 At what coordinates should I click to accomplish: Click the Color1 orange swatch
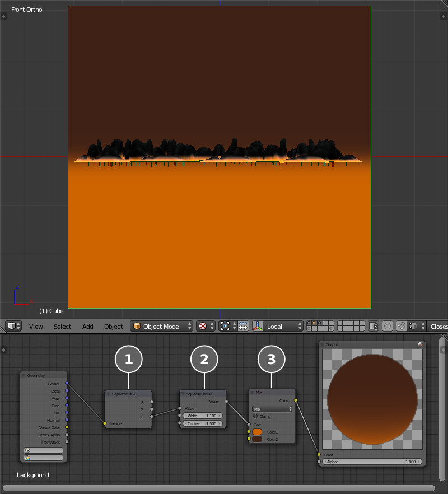tap(257, 432)
